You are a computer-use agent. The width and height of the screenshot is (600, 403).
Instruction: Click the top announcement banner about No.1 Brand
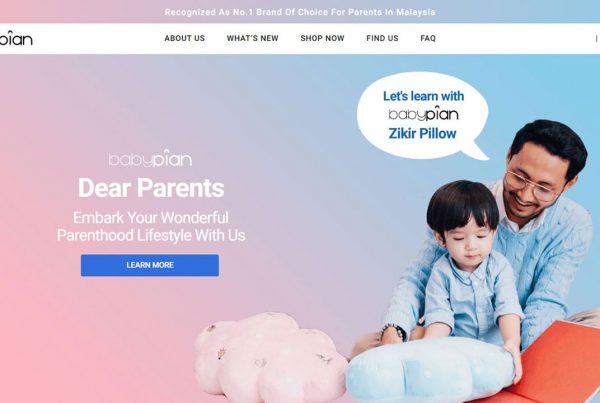(300, 12)
